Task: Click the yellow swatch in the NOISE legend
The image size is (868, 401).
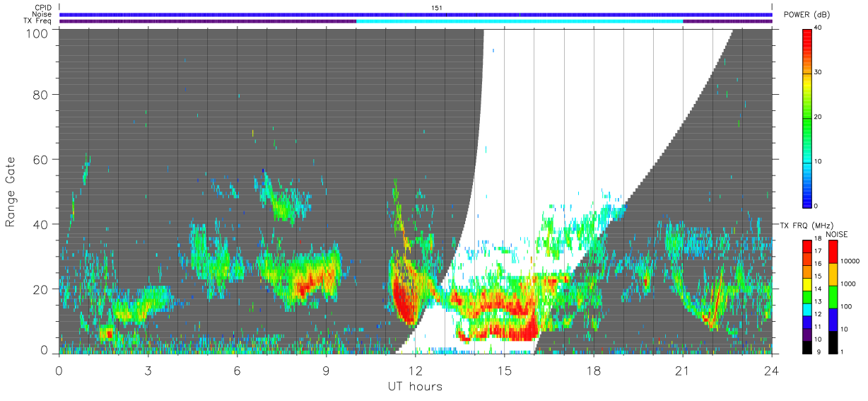Action: coord(833,274)
